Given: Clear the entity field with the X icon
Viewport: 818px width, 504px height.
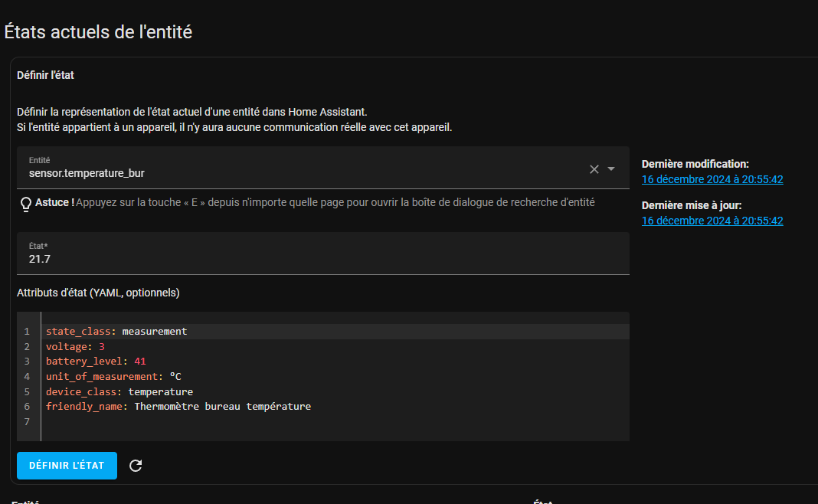Looking at the screenshot, I should [x=594, y=169].
